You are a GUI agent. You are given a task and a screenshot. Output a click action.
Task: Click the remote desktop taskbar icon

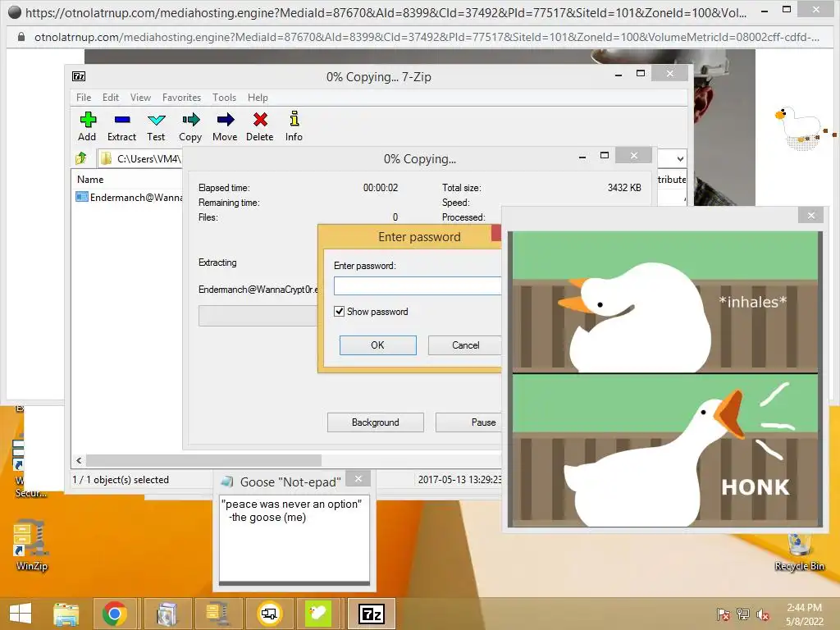click(269, 614)
